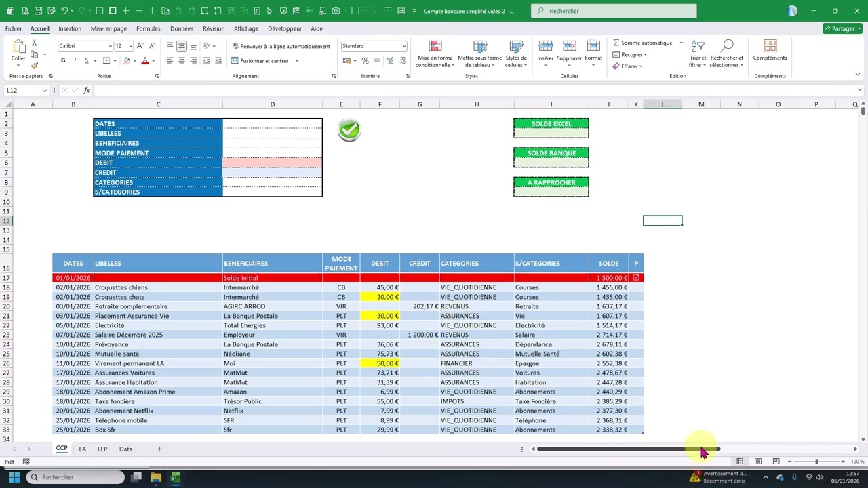Open Mise en forme conditionnelle dropdown
The height and width of the screenshot is (488, 868).
pos(435,54)
